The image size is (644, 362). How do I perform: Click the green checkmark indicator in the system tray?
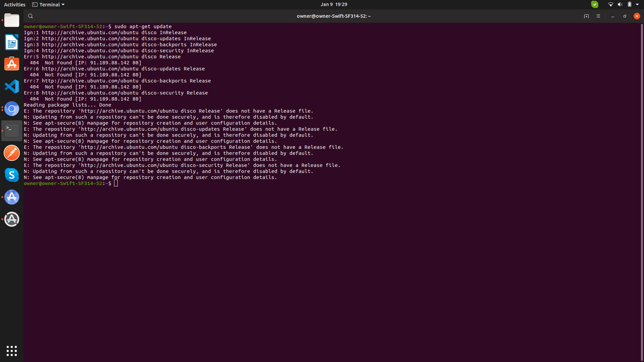tap(595, 4)
